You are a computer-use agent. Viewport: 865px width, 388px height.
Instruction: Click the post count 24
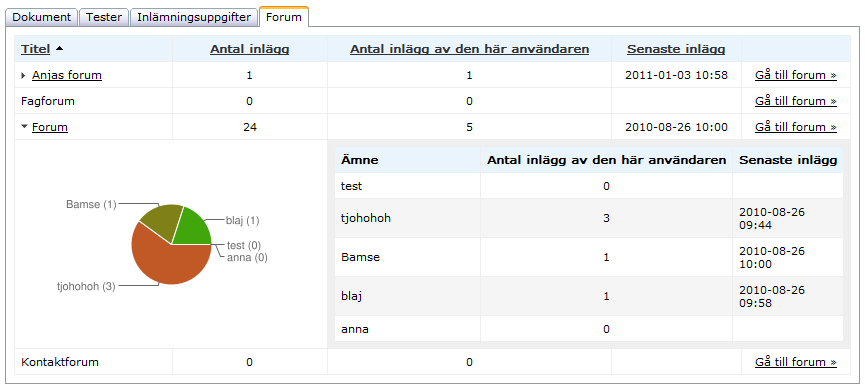(x=250, y=127)
